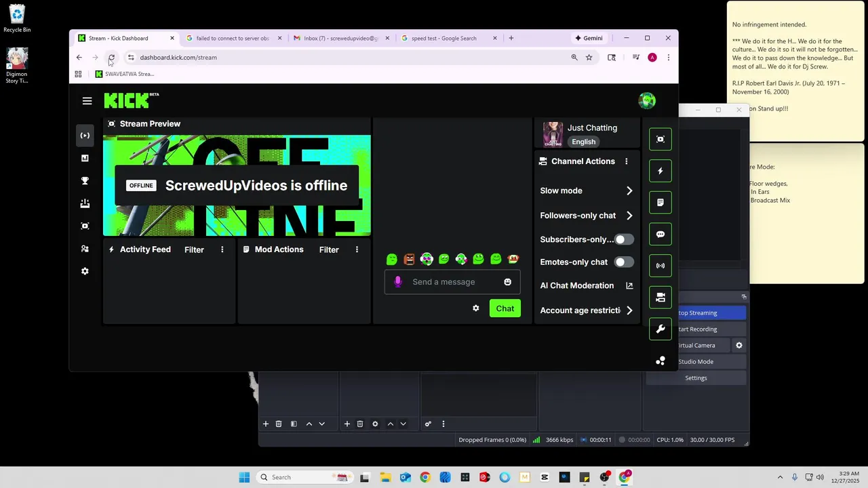The width and height of the screenshot is (868, 488).
Task: Send message with green Chat button
Action: point(505,308)
